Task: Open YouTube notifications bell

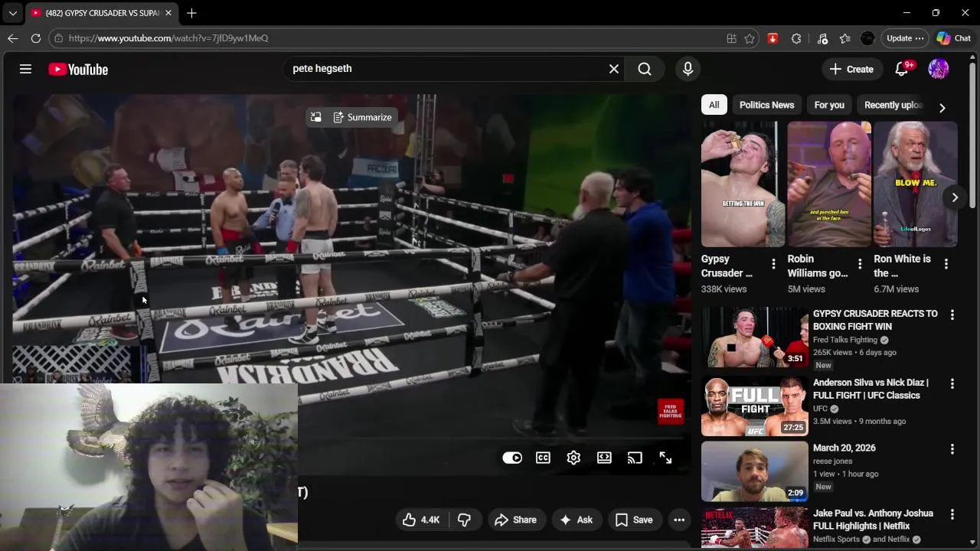Action: click(x=902, y=69)
